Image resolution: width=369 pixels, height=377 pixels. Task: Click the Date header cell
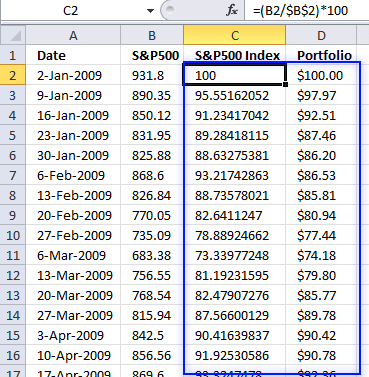(x=73, y=55)
